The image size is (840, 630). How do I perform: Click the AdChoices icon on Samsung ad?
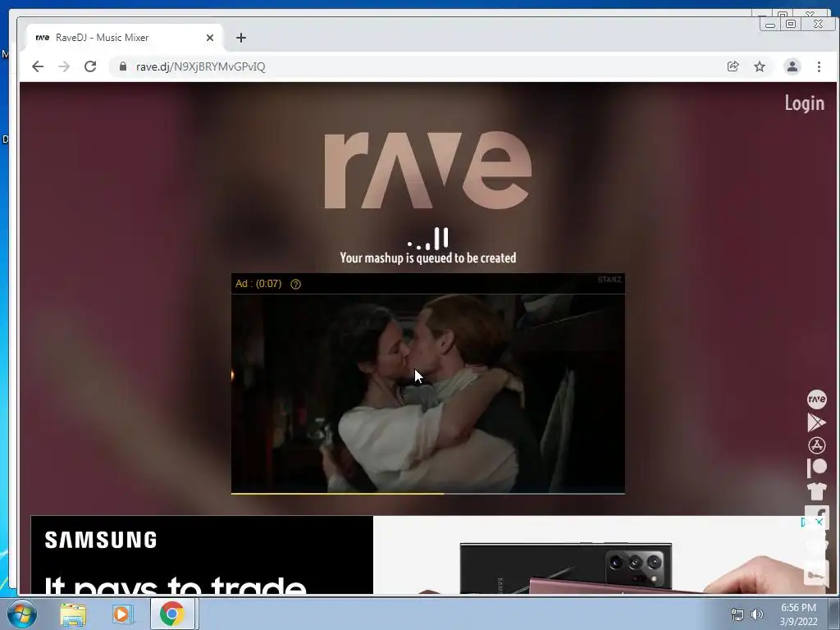(x=804, y=522)
